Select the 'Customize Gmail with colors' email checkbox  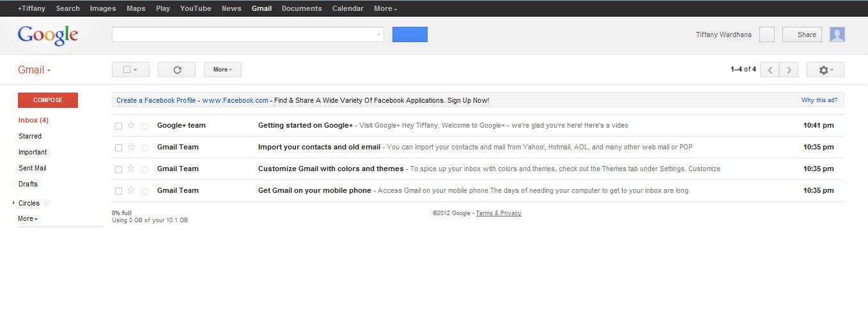[x=118, y=169]
